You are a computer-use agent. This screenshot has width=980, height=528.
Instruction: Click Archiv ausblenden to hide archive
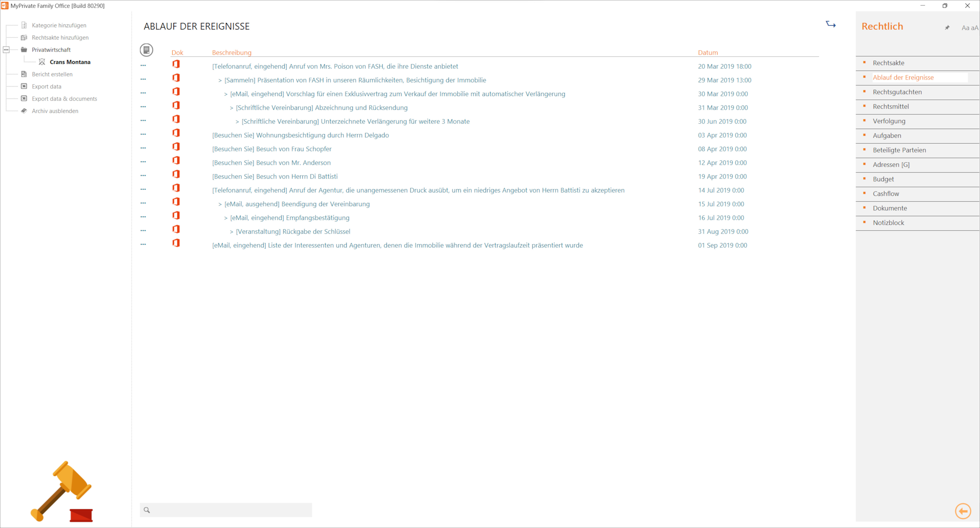point(55,111)
